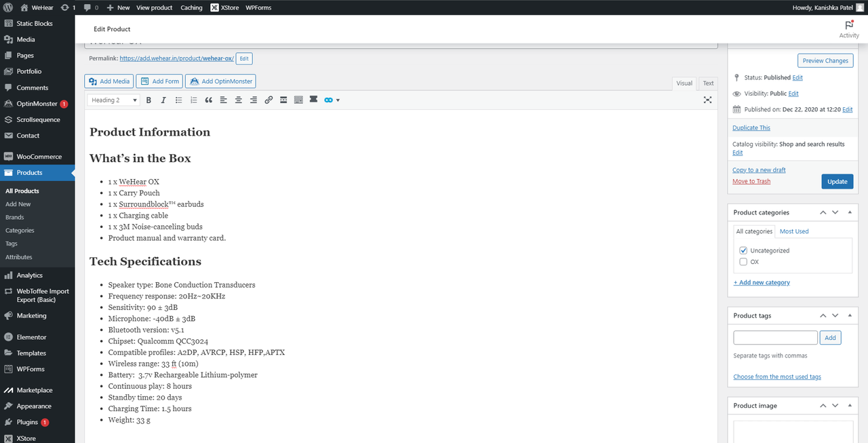Toggle the editor toolbar kitchen sink

tap(298, 100)
